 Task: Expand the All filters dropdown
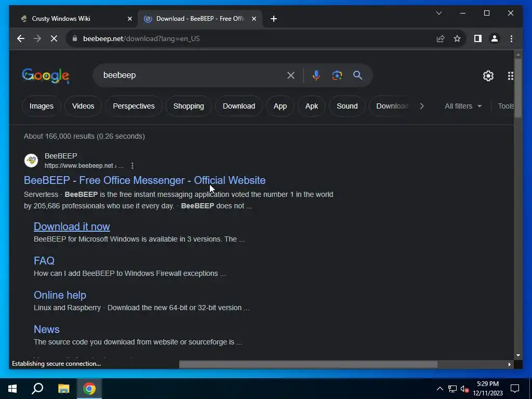coord(463,106)
